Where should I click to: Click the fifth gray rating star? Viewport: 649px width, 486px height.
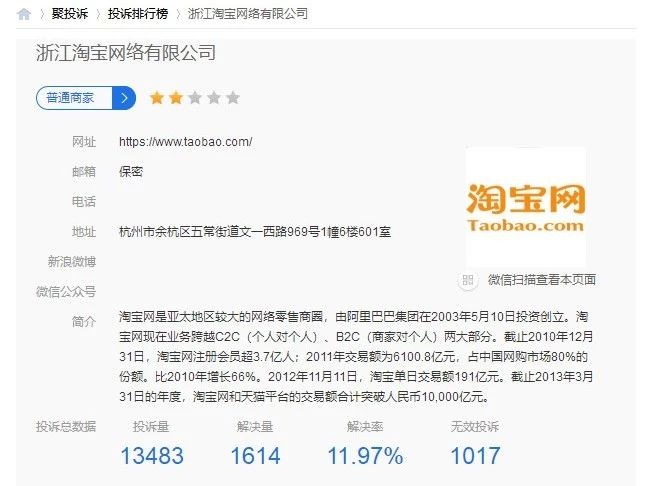point(233,98)
